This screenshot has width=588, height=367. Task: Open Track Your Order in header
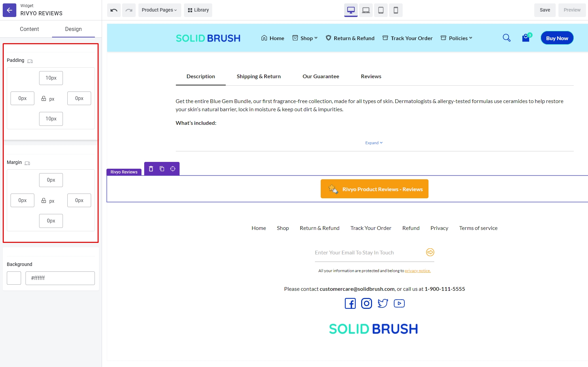click(407, 38)
